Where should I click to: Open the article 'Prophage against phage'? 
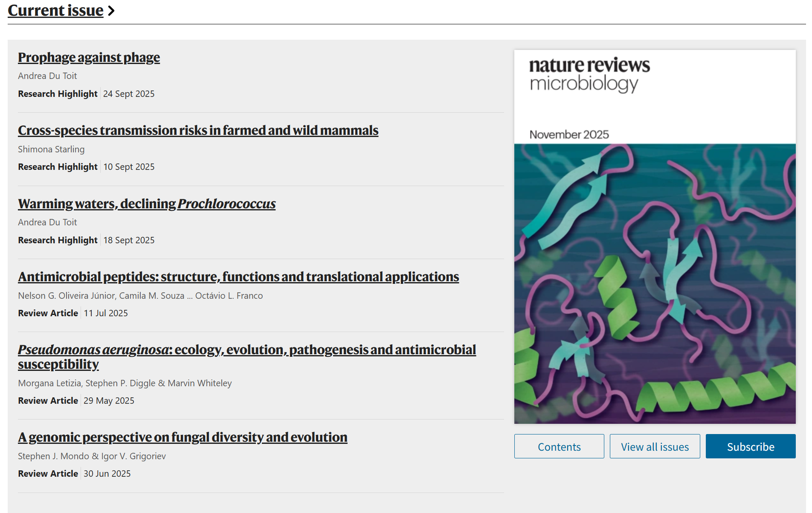pos(89,57)
